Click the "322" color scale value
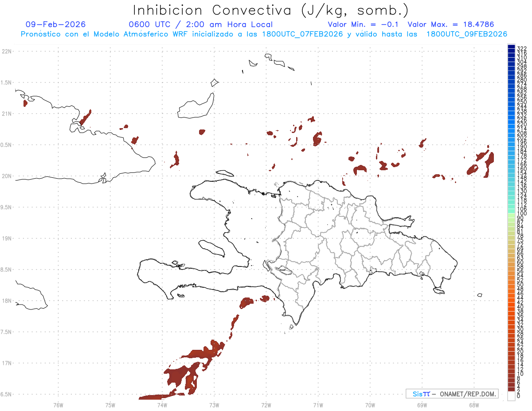 click(x=522, y=48)
